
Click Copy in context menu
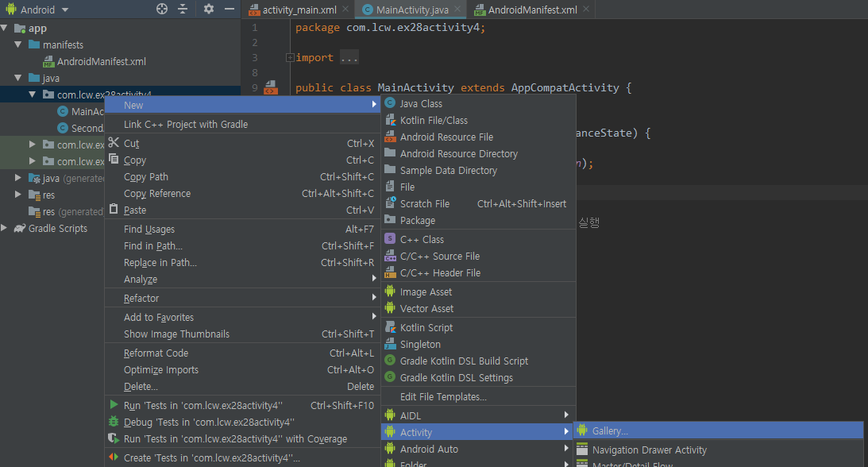(x=242, y=160)
